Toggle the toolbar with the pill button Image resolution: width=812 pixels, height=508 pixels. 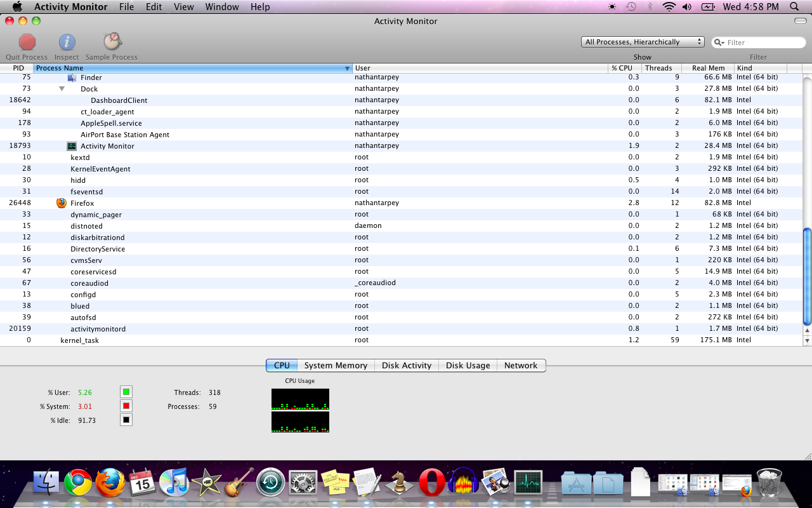801,21
